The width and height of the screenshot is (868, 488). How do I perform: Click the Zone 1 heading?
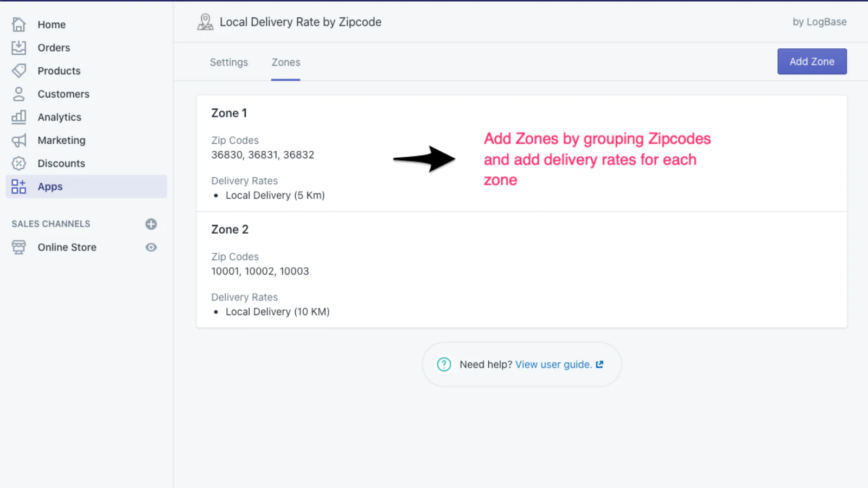click(x=229, y=113)
